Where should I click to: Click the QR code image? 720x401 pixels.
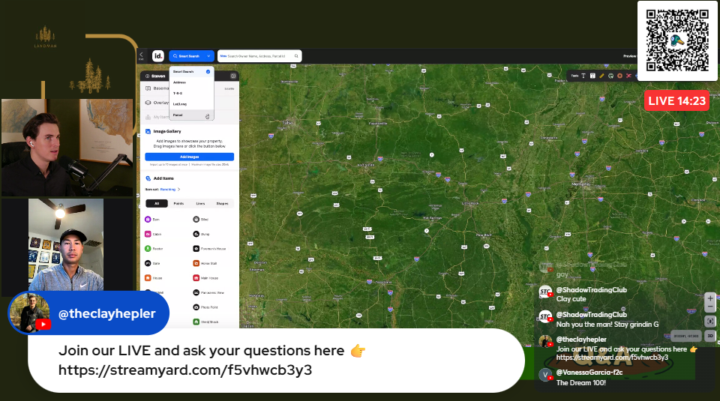pos(677,40)
